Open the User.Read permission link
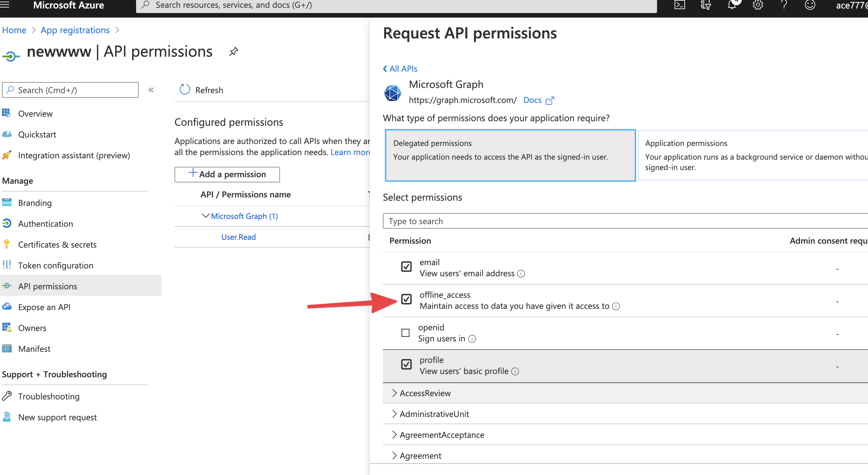 pyautogui.click(x=238, y=237)
